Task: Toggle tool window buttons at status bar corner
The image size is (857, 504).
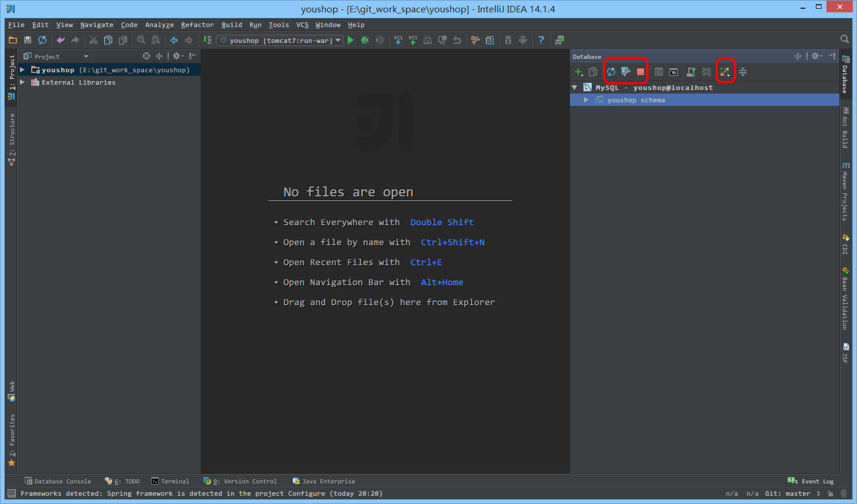Action: (x=11, y=493)
